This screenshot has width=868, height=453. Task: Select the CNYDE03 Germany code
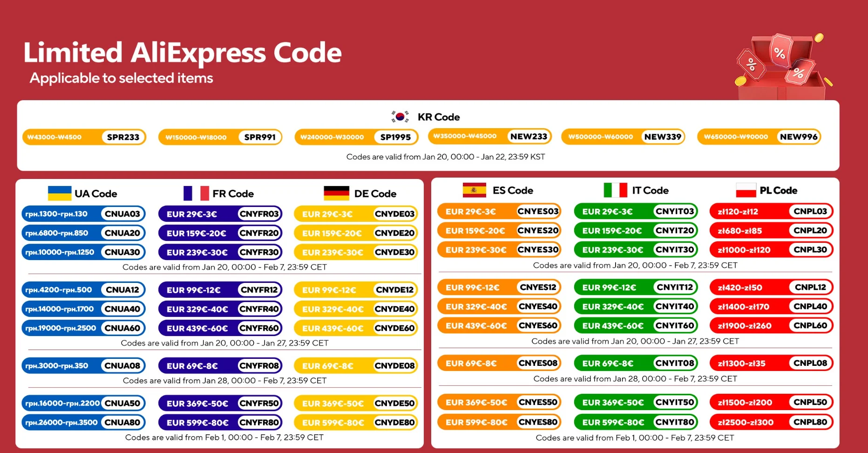tap(356, 214)
